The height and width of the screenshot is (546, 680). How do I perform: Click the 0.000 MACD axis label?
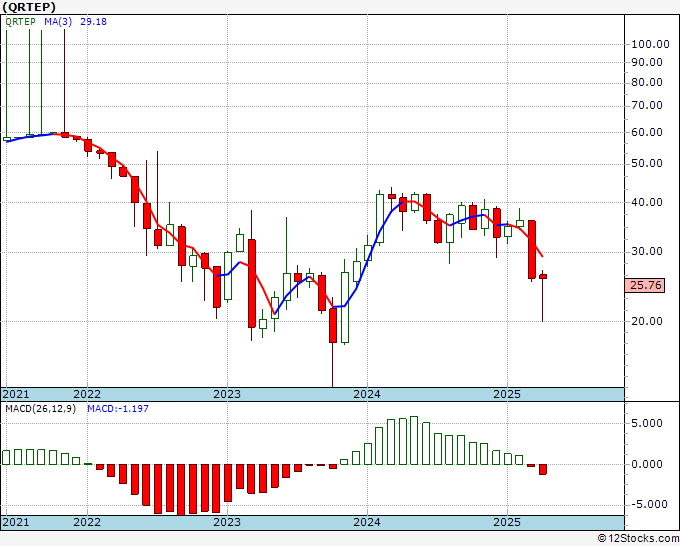[647, 464]
